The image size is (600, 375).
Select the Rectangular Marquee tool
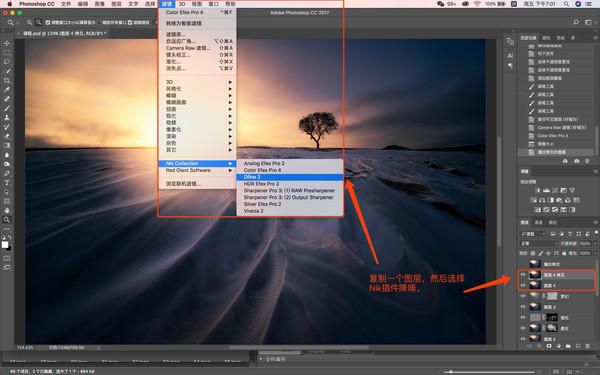pyautogui.click(x=7, y=52)
